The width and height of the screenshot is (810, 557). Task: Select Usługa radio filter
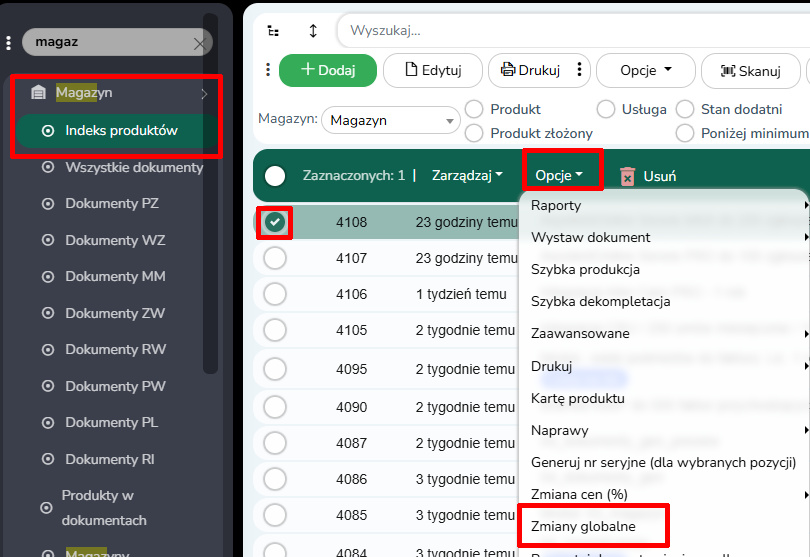tap(605, 109)
